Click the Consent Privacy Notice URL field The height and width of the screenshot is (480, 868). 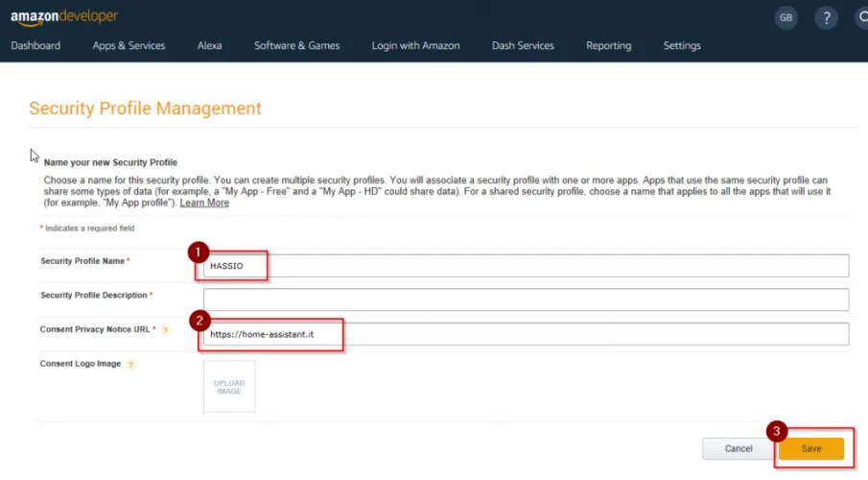(526, 334)
